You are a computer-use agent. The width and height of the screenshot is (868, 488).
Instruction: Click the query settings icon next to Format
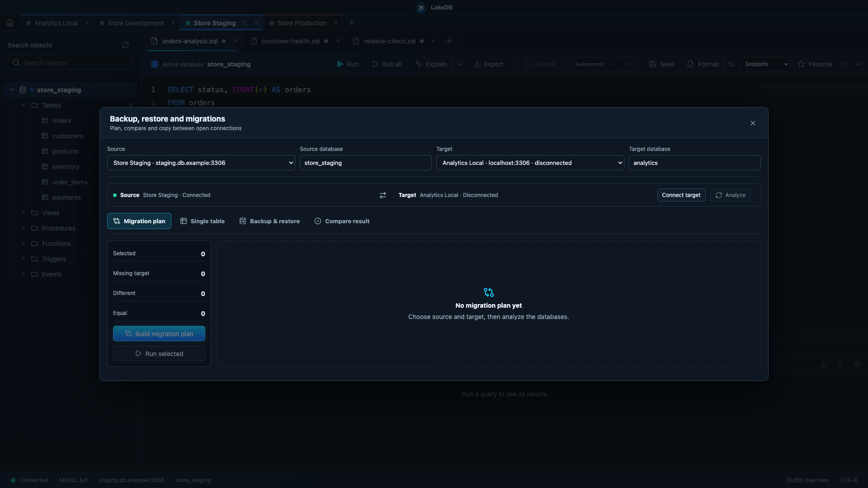[x=731, y=64]
